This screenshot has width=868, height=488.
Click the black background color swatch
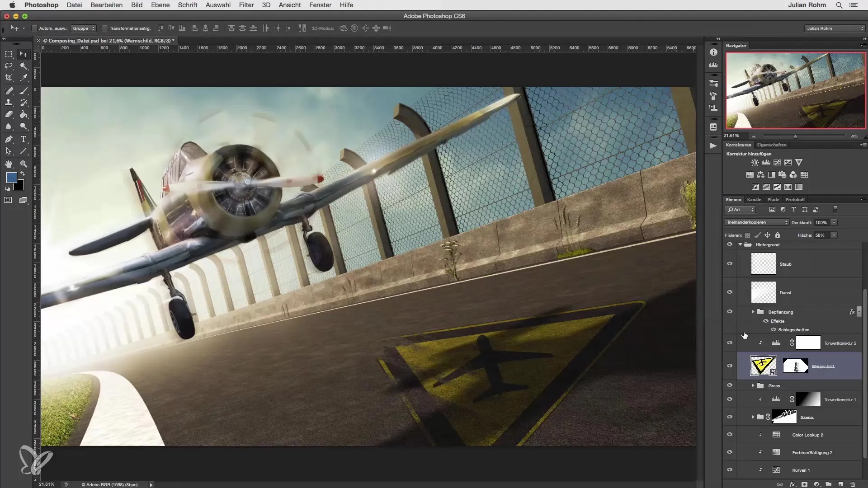19,186
